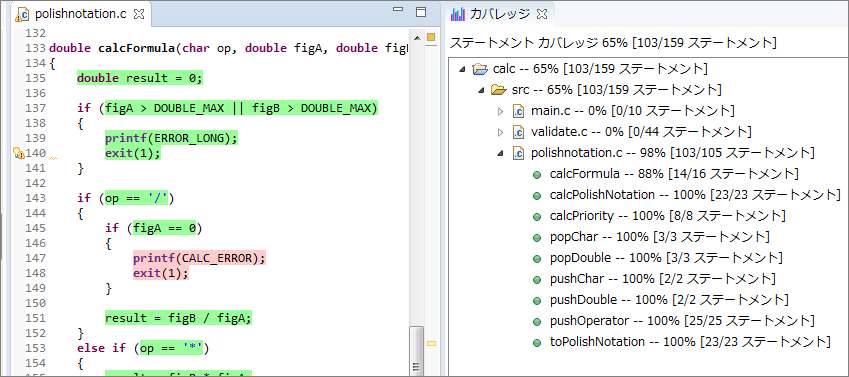Select 'calcFormula -- 88% [14/16 ステートメント]' row
Image resolution: width=849 pixels, height=377 pixels.
pos(674,174)
